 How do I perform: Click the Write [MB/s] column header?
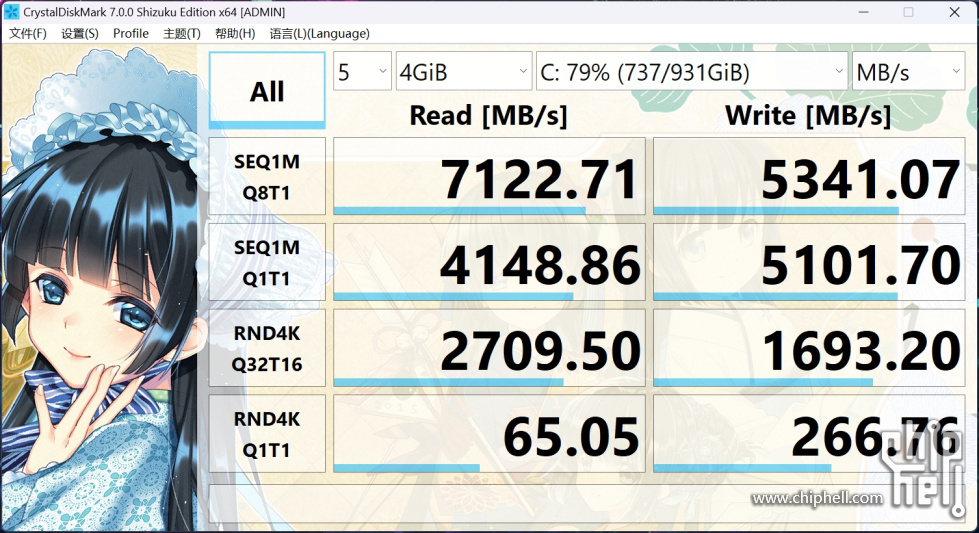(808, 115)
